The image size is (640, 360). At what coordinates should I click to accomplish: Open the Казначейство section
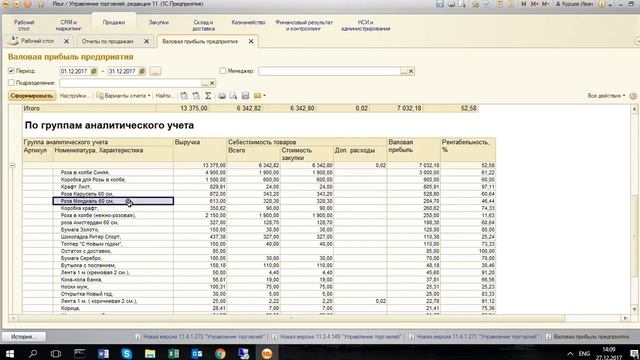(248, 22)
